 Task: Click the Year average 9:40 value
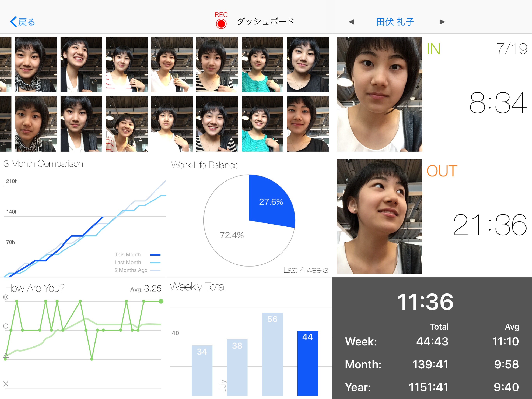click(506, 387)
